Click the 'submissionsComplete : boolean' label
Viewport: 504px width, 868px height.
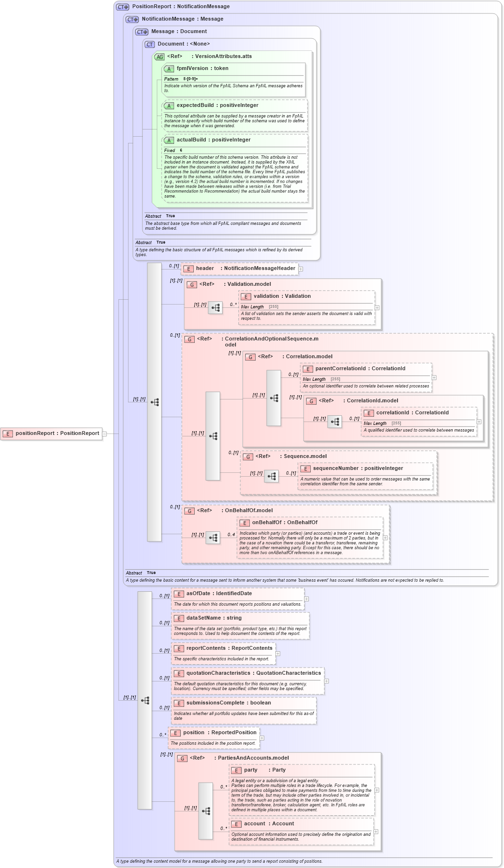pyautogui.click(x=229, y=703)
